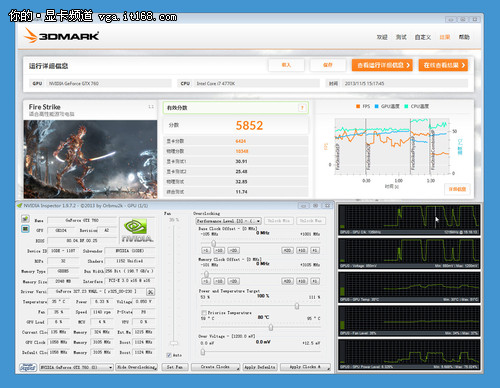Increase memory clock offset by 20
This screenshot has height=388, width=500.
click(x=287, y=281)
